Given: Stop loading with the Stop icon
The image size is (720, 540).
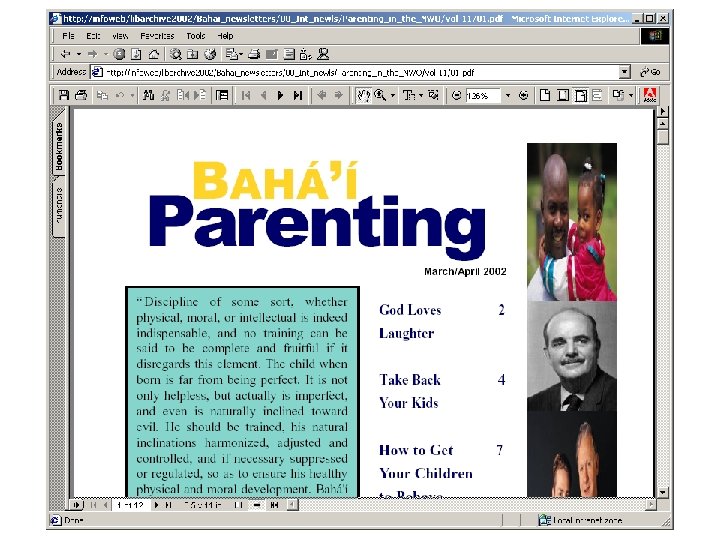Looking at the screenshot, I should pyautogui.click(x=119, y=54).
